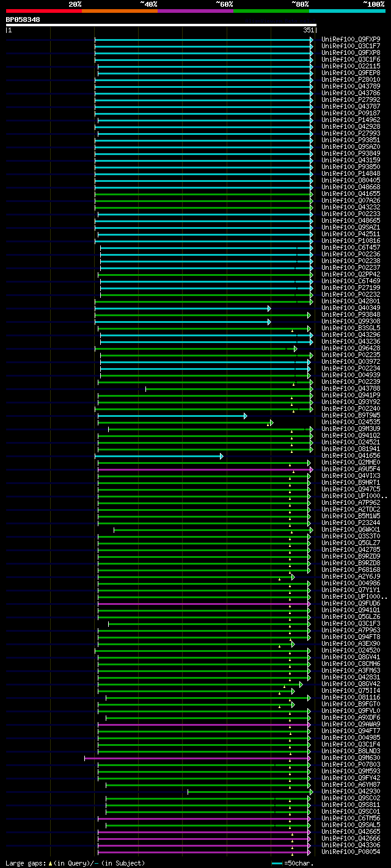Click the purple alignment bar of A9U5F4
Viewport: 391px width, 868px height.
click(x=205, y=469)
